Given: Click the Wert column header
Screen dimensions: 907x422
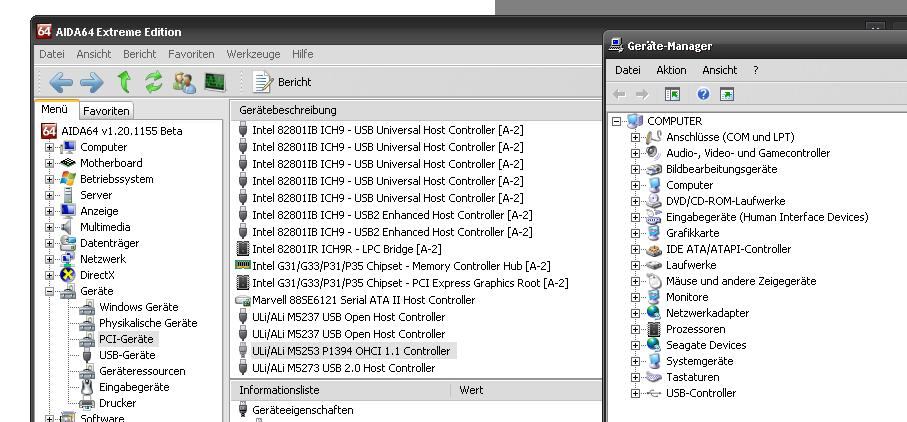Looking at the screenshot, I should (x=526, y=390).
